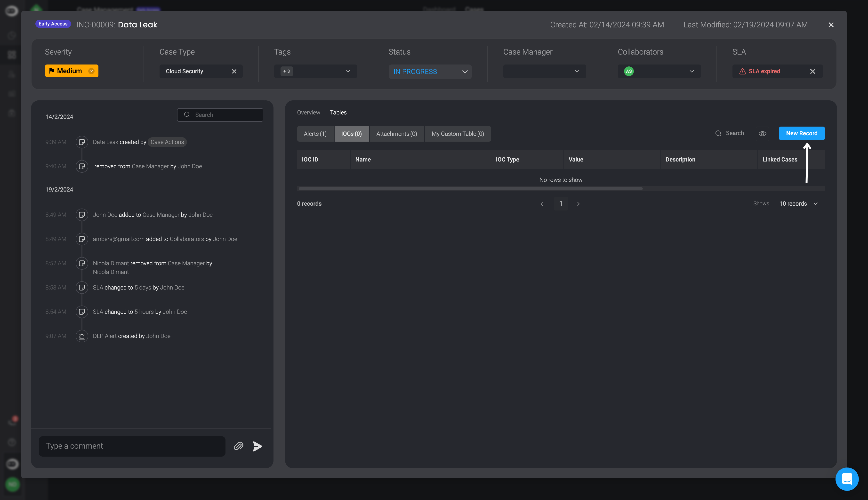868x500 pixels.
Task: Click note icon for SLA 5 hours entry
Action: click(x=82, y=312)
